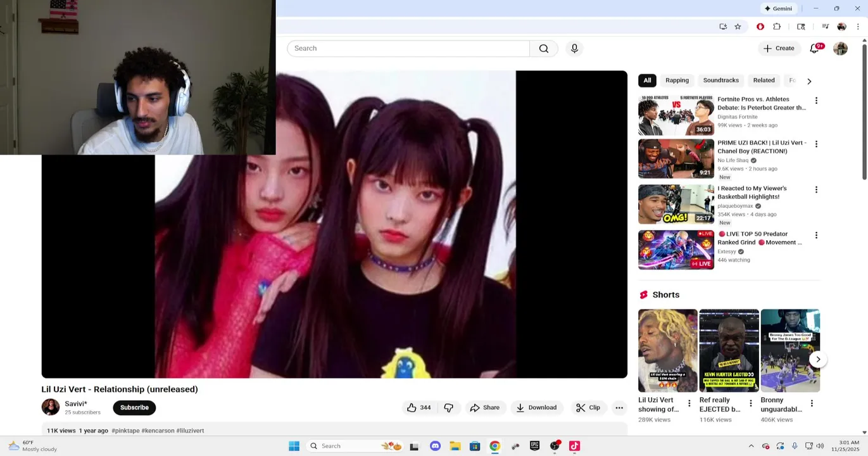Like the video with 344 likes
Image resolution: width=868 pixels, height=456 pixels.
point(418,408)
